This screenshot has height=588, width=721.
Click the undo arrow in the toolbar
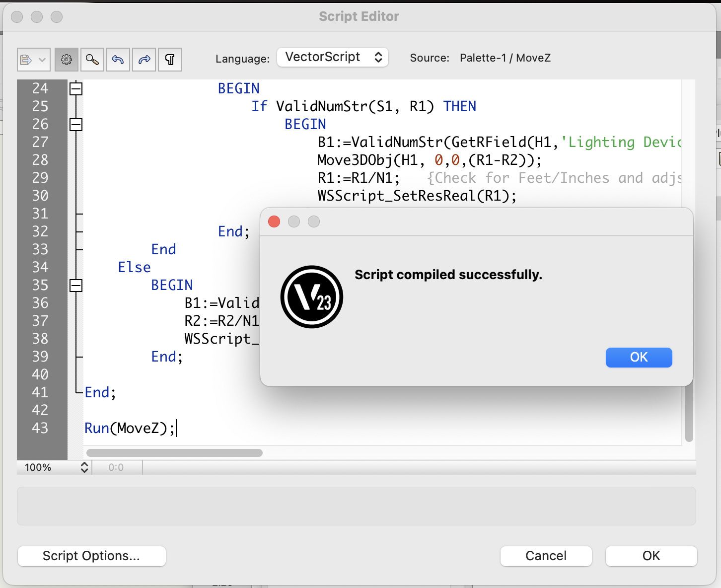click(x=118, y=60)
